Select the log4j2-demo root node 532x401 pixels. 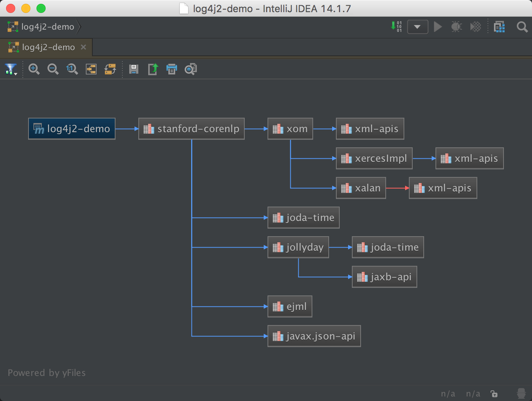(x=72, y=129)
